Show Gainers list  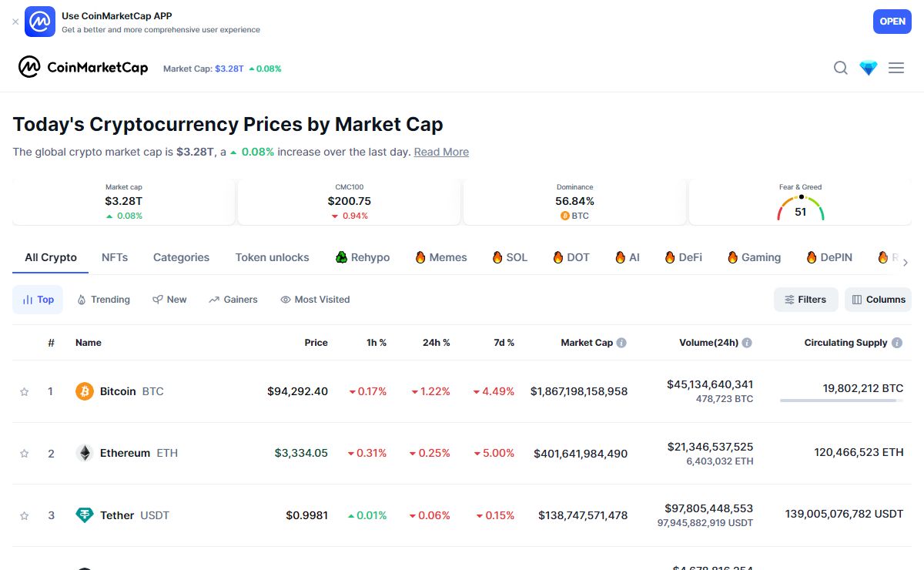click(x=233, y=300)
